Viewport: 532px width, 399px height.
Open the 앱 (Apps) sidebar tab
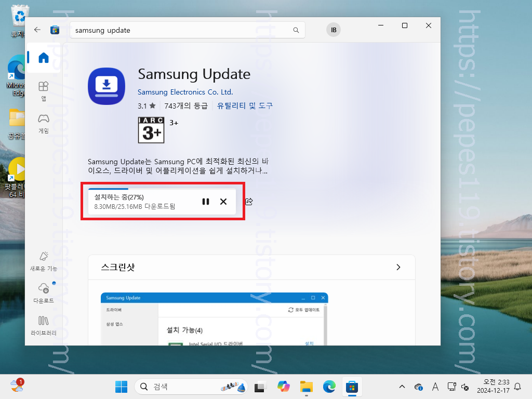tap(44, 91)
